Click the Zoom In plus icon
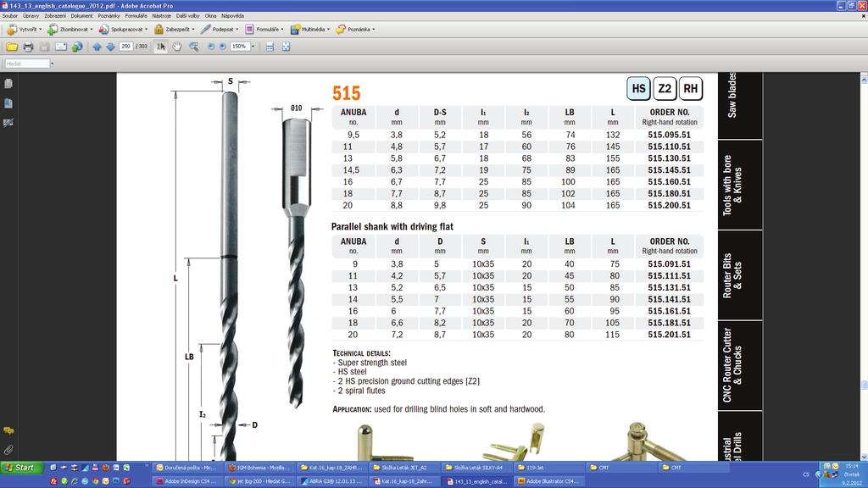Image resolution: width=868 pixels, height=488 pixels. pos(223,47)
